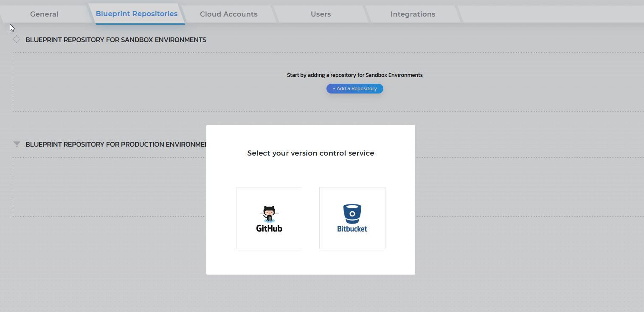Choose the GitHub service card

269,218
